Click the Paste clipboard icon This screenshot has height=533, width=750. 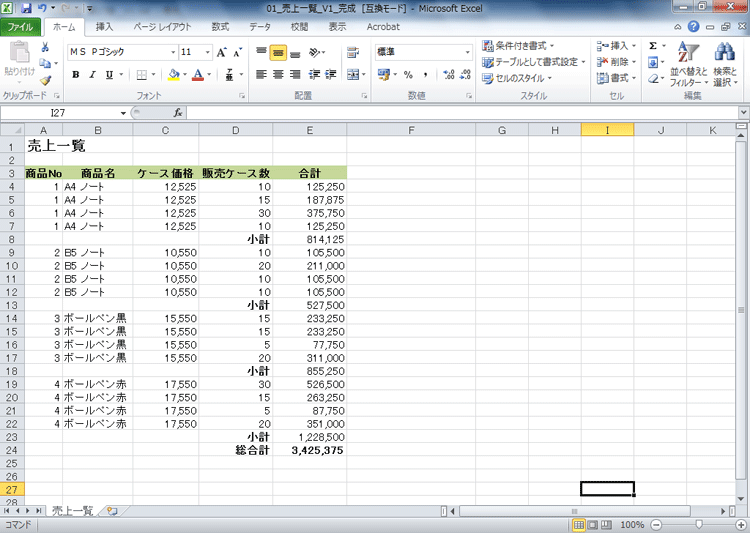tap(20, 53)
